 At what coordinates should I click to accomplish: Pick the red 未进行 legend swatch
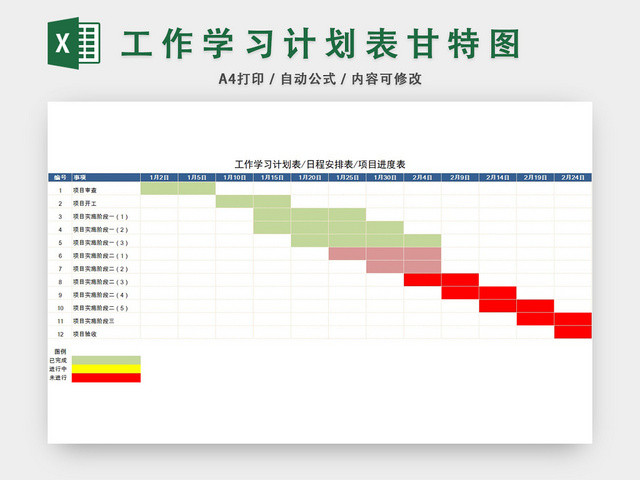point(106,378)
